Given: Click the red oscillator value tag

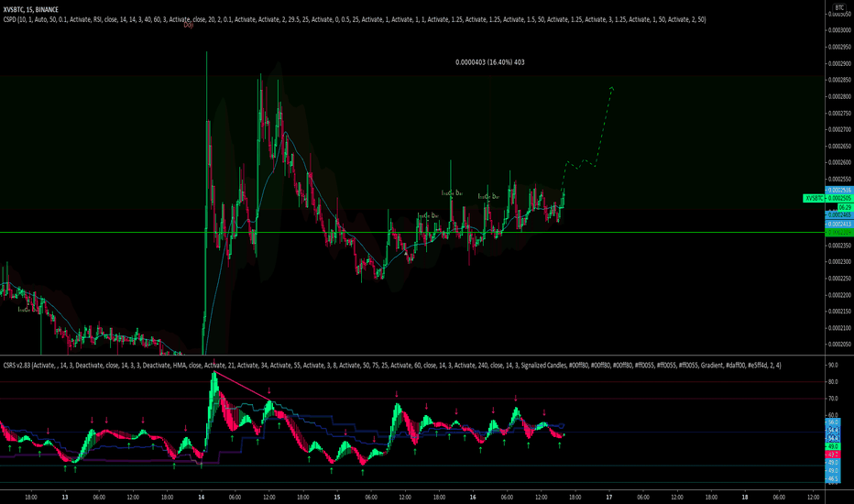Looking at the screenshot, I should (833, 455).
